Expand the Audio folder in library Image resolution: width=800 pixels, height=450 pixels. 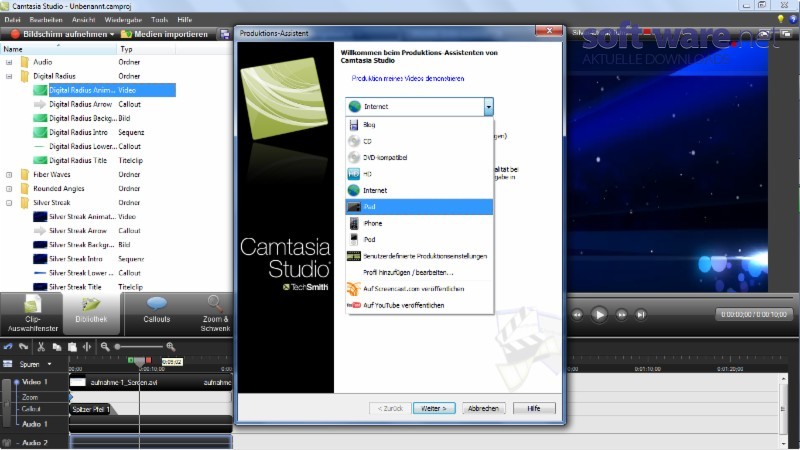pyautogui.click(x=9, y=62)
